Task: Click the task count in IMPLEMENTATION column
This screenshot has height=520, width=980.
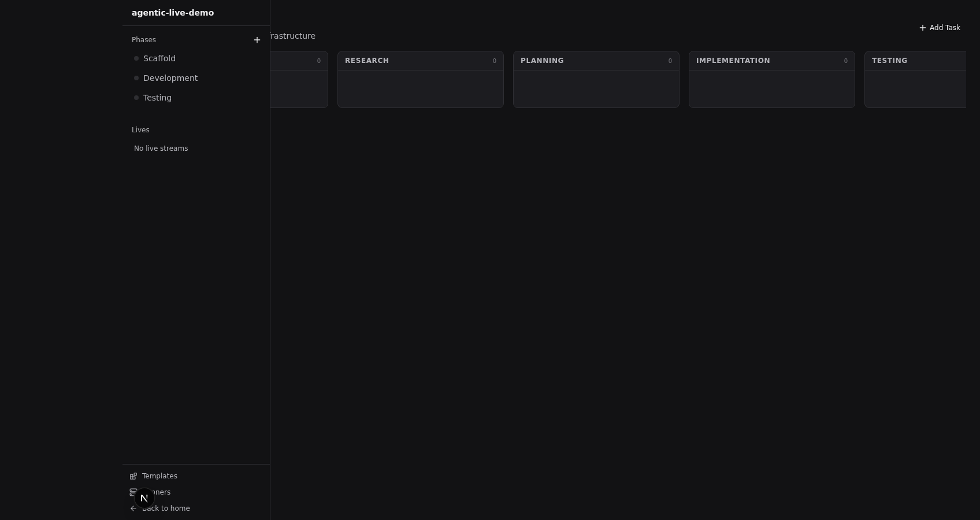Action: pyautogui.click(x=845, y=61)
